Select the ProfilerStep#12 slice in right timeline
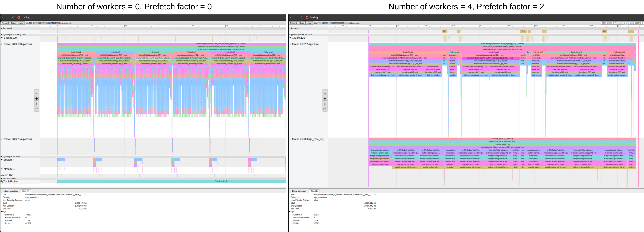This screenshot has width=644, height=232. click(577, 52)
